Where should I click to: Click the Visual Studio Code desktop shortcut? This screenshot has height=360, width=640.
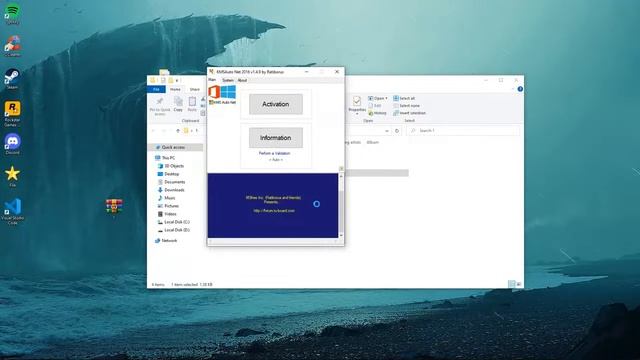tap(12, 212)
